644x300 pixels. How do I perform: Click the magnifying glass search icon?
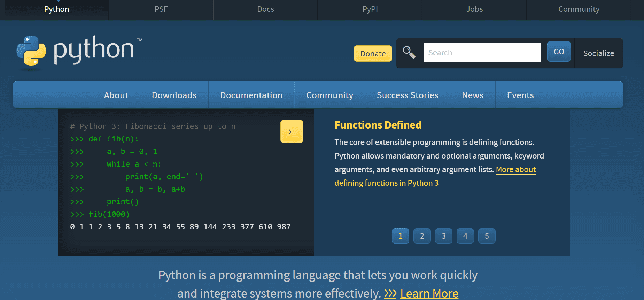point(409,53)
